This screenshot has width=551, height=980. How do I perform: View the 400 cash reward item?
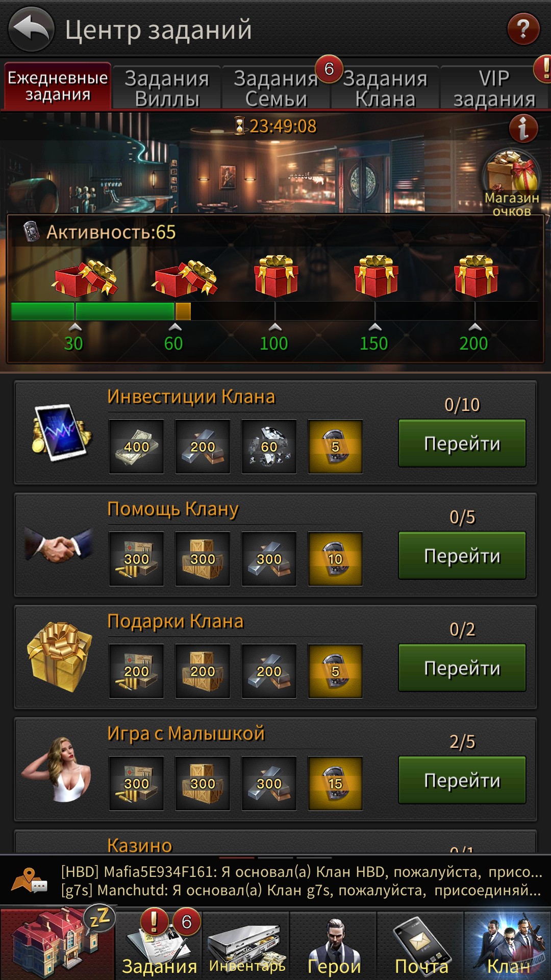tap(136, 447)
